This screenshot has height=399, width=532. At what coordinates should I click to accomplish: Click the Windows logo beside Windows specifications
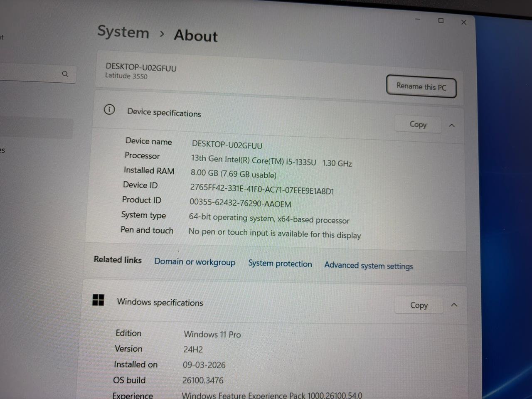[99, 300]
